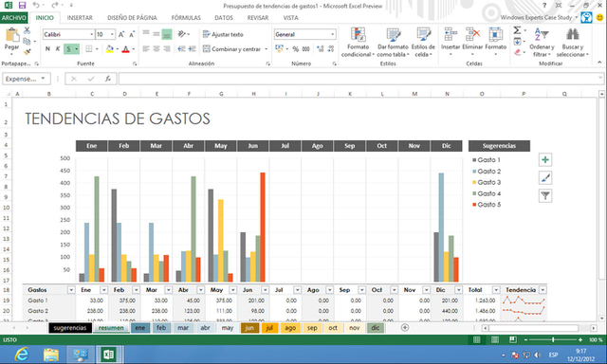This screenshot has height=364, width=607.
Task: Click the Buscar y seleccionar binoculars icon
Action: coord(573,34)
